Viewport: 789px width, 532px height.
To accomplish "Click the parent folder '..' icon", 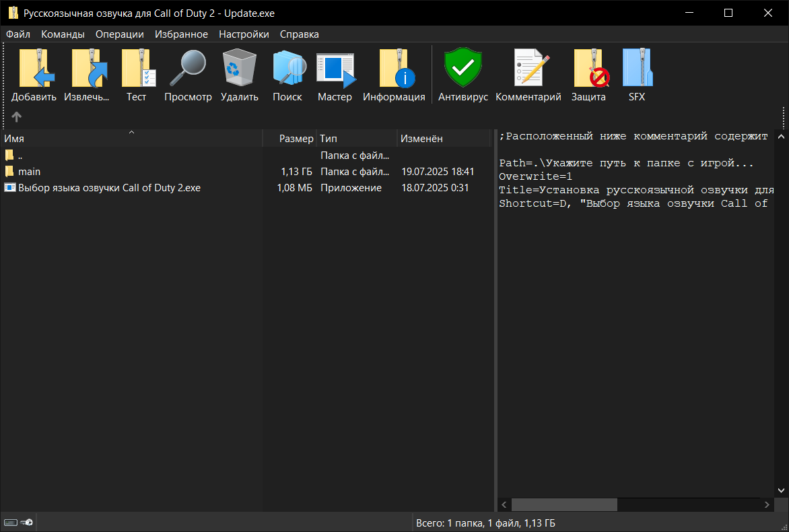I will [9, 155].
